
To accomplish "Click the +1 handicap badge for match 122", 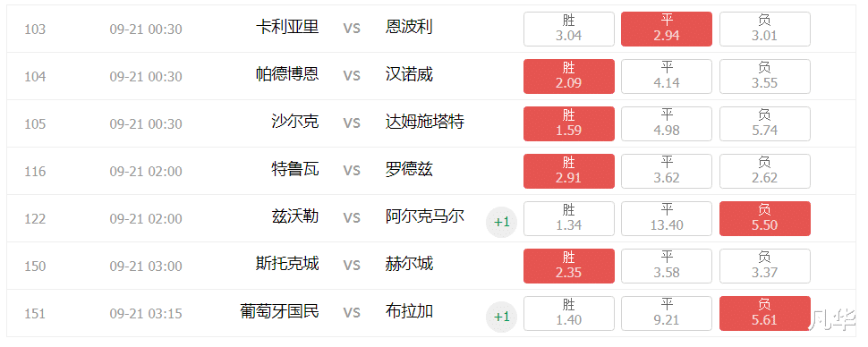I will (501, 223).
